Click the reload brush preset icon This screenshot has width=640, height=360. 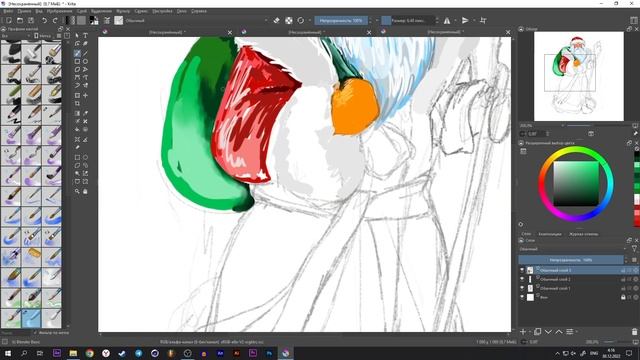pyautogui.click(x=300, y=20)
